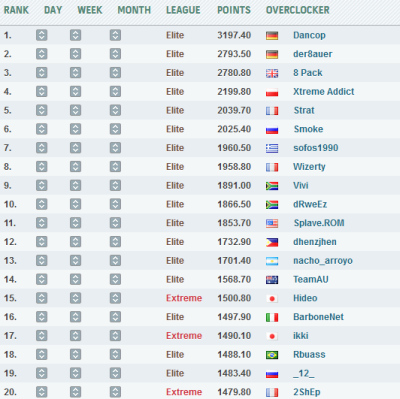Sort table by LEAGUE column header

[183, 10]
